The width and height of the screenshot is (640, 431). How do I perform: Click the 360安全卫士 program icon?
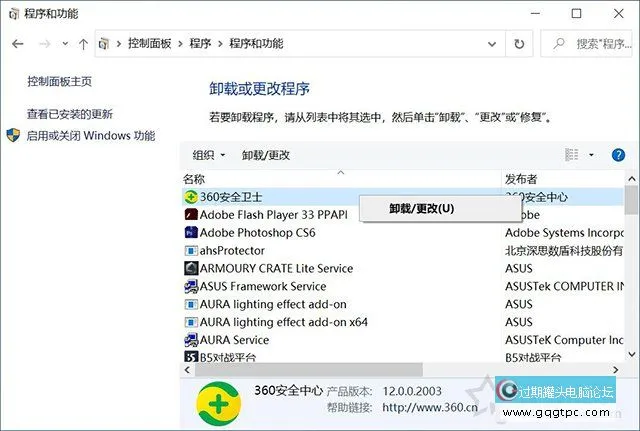(x=191, y=197)
